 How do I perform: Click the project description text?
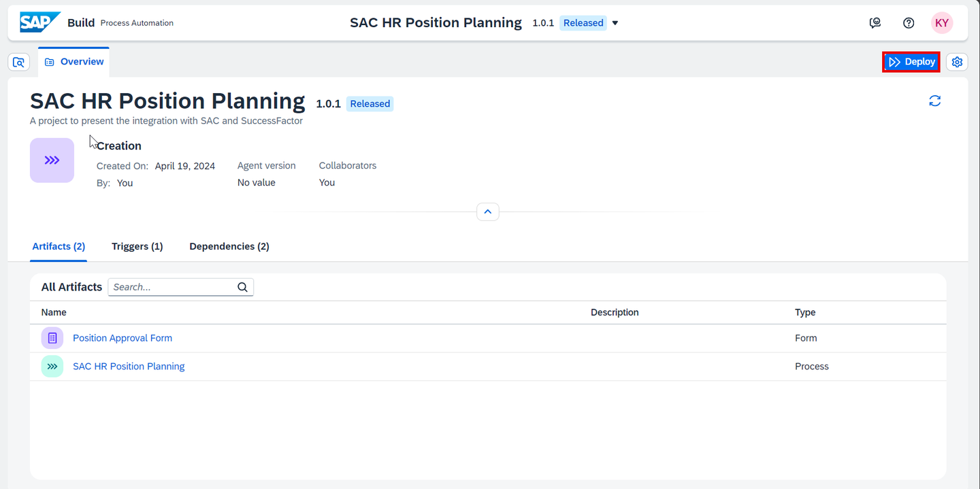(166, 121)
